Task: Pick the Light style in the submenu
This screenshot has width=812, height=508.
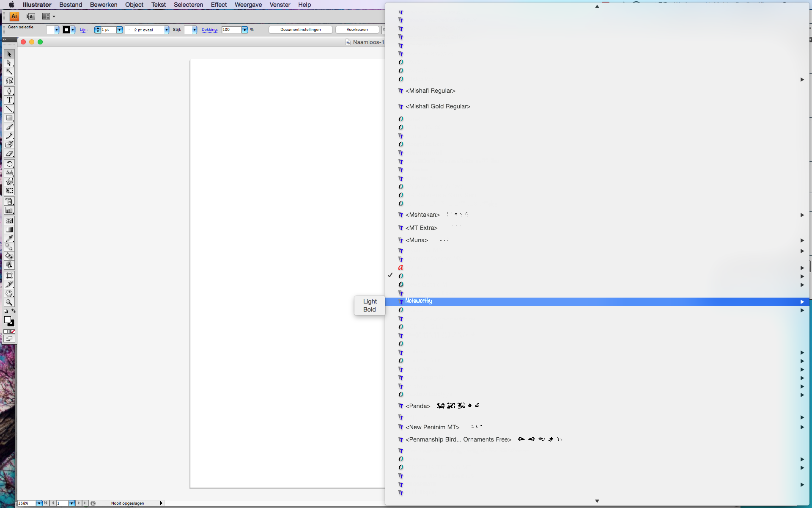Action: click(x=370, y=301)
